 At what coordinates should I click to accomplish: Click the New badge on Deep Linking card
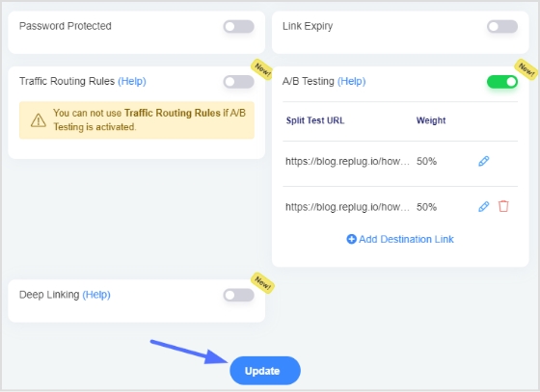pos(262,282)
